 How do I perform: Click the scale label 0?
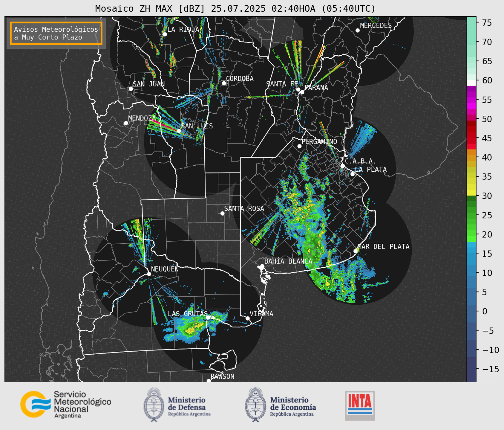point(485,311)
